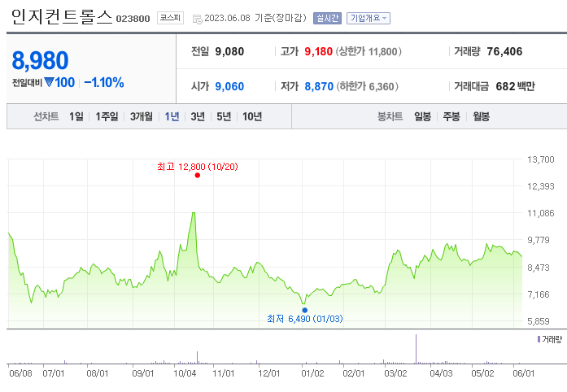Switch to 월봉 candlestick chart
This screenshot has width=567, height=392.
pyautogui.click(x=482, y=116)
